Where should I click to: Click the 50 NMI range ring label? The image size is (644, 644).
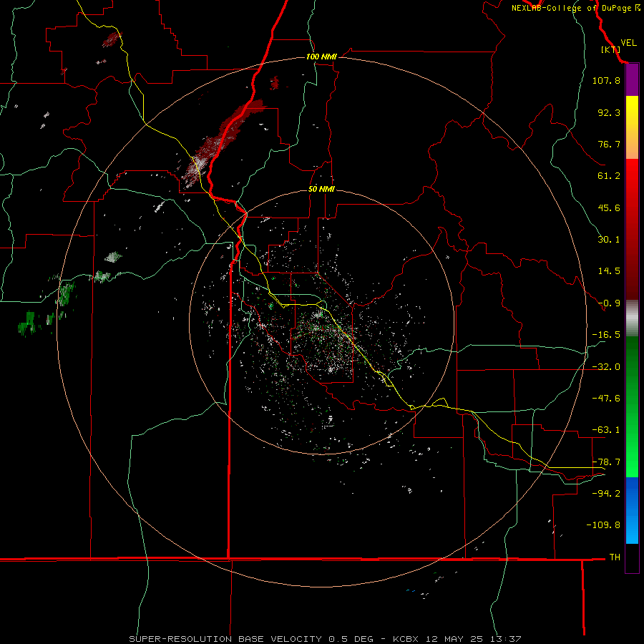(321, 189)
